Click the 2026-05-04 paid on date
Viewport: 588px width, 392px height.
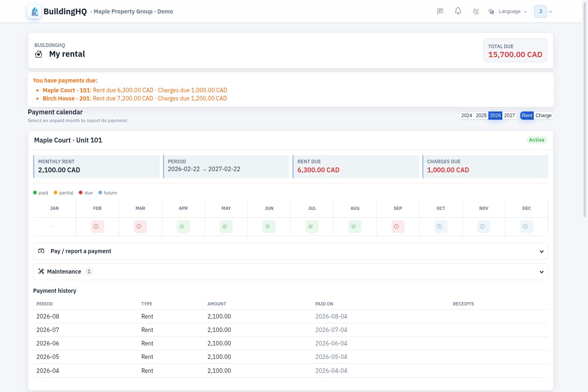point(331,357)
